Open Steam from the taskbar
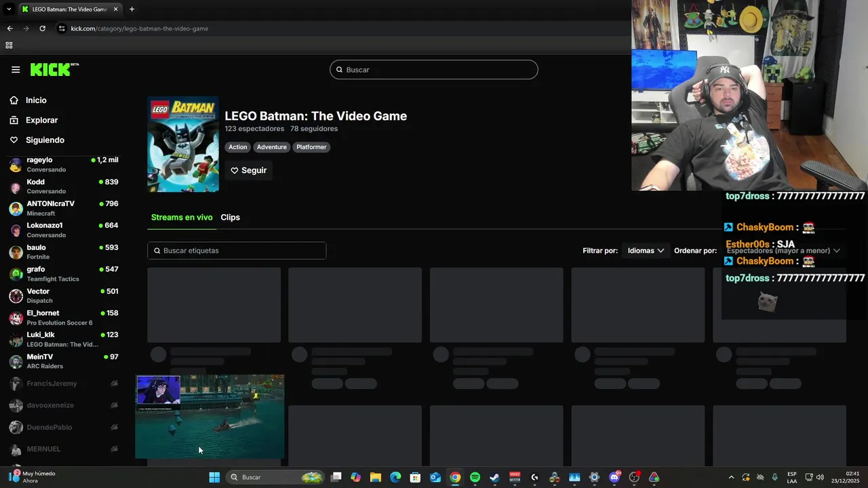868x488 pixels. (x=495, y=477)
